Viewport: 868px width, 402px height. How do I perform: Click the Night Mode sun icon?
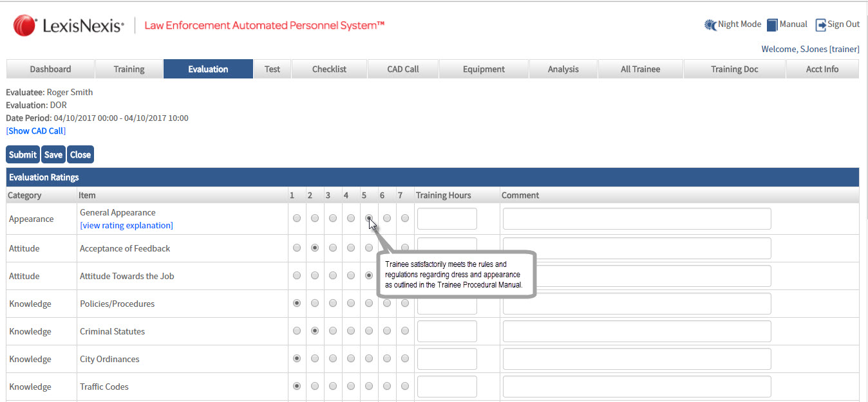coord(710,25)
